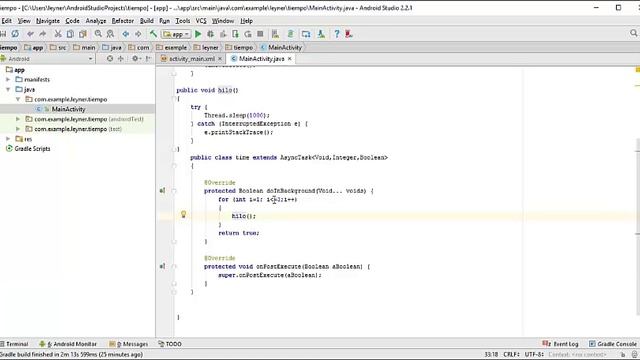
Task: Close the MainActivity.java tab
Action: click(289, 59)
